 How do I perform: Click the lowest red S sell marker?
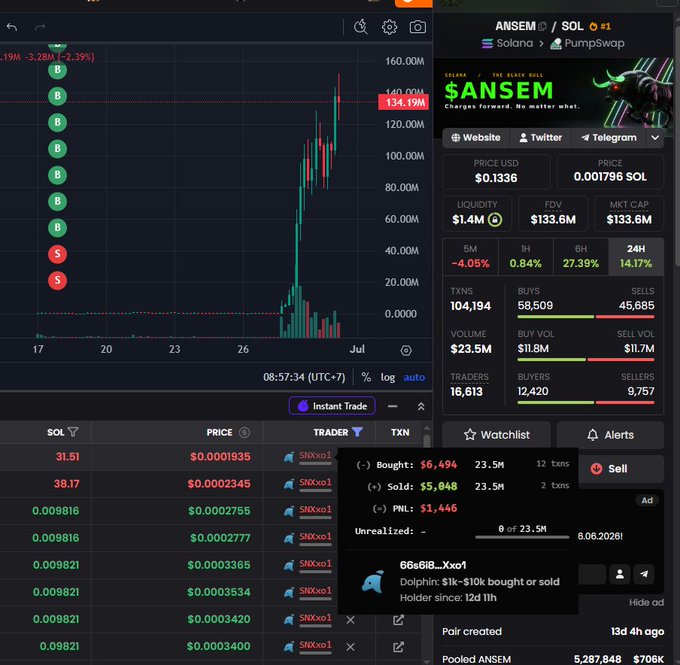[x=57, y=280]
